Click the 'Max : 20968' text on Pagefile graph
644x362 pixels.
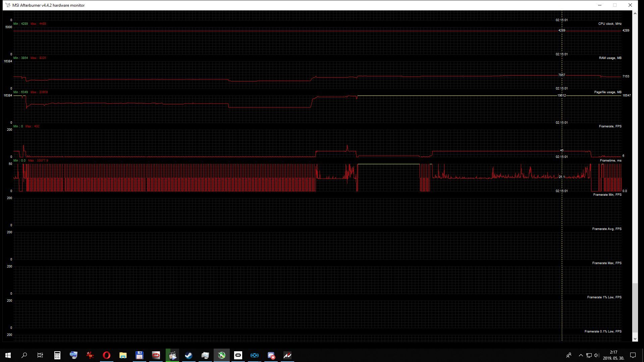tap(39, 92)
